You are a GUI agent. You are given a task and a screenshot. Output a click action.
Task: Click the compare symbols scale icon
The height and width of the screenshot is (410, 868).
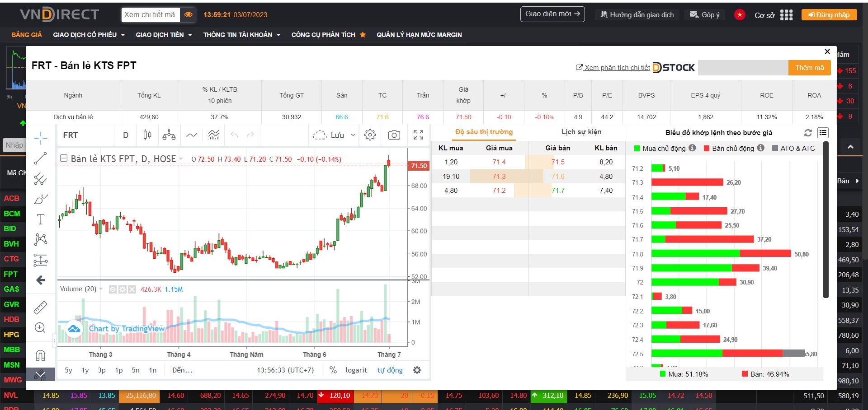(169, 135)
